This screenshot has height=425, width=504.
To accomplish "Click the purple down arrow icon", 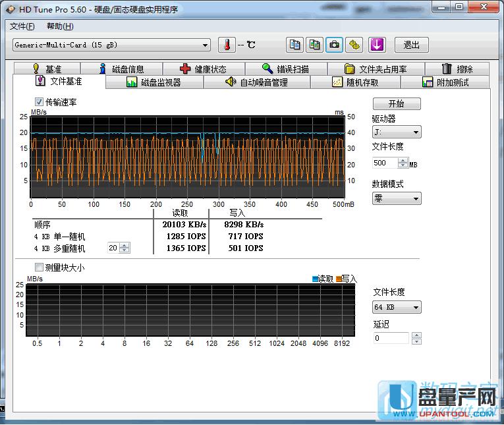I will [376, 45].
